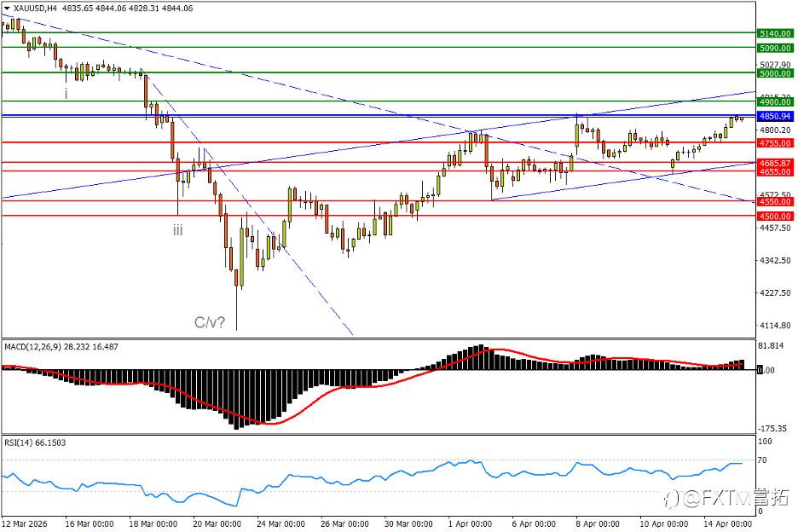The image size is (798, 532).
Task: Click the 30 Mar 00:00 date label
Action: click(x=408, y=523)
